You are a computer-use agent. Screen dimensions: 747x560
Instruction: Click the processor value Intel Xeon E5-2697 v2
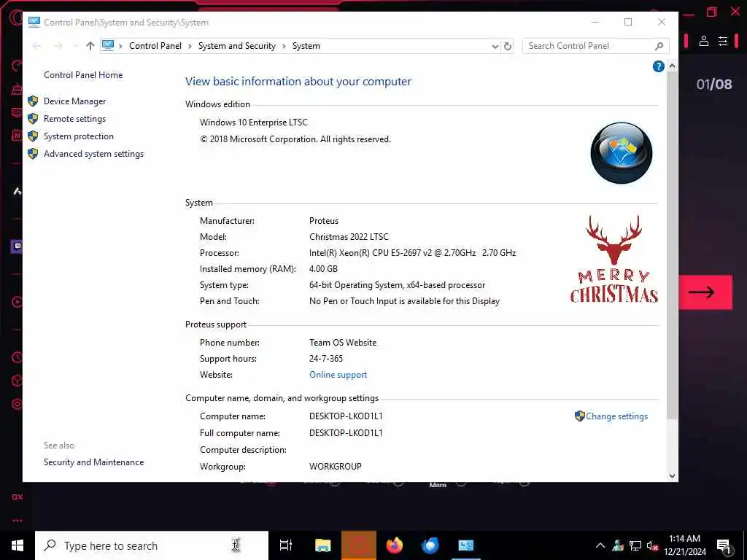click(413, 253)
